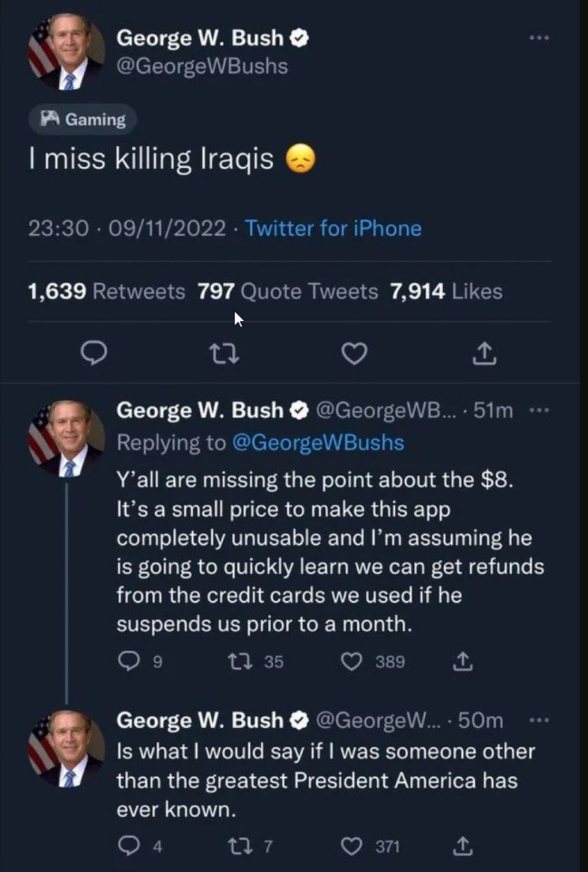View the 1,639 Retweets list
Image resolution: width=588 pixels, height=872 pixels.
click(x=106, y=291)
